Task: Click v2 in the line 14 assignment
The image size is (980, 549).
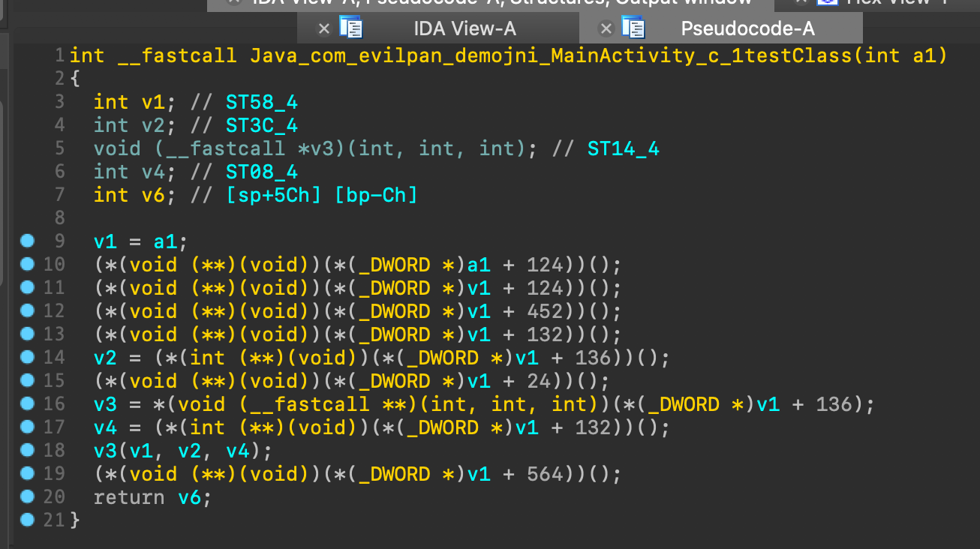Action: tap(105, 358)
